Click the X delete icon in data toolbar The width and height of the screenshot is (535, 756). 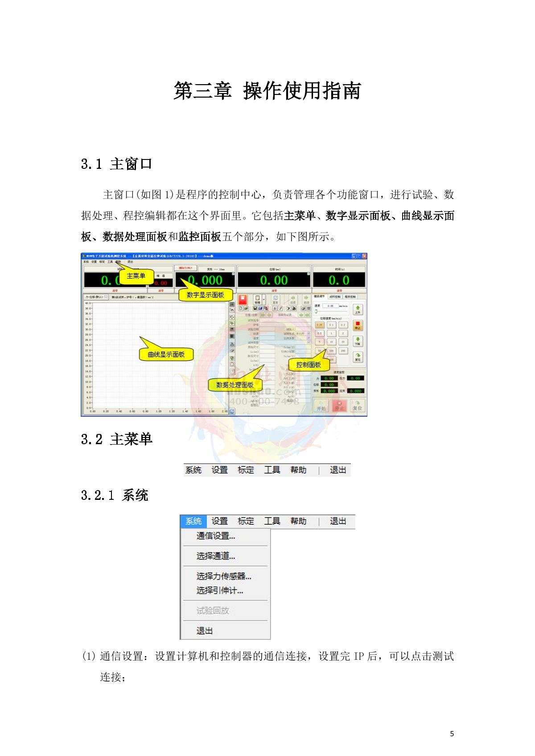point(288,308)
